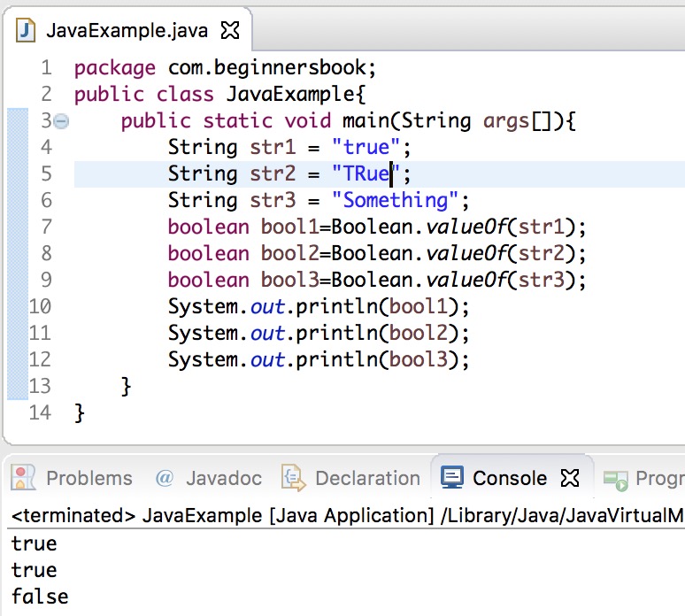Click Boolean.valueOf(str3) on line 9
685x616 pixels.
[x=453, y=280]
